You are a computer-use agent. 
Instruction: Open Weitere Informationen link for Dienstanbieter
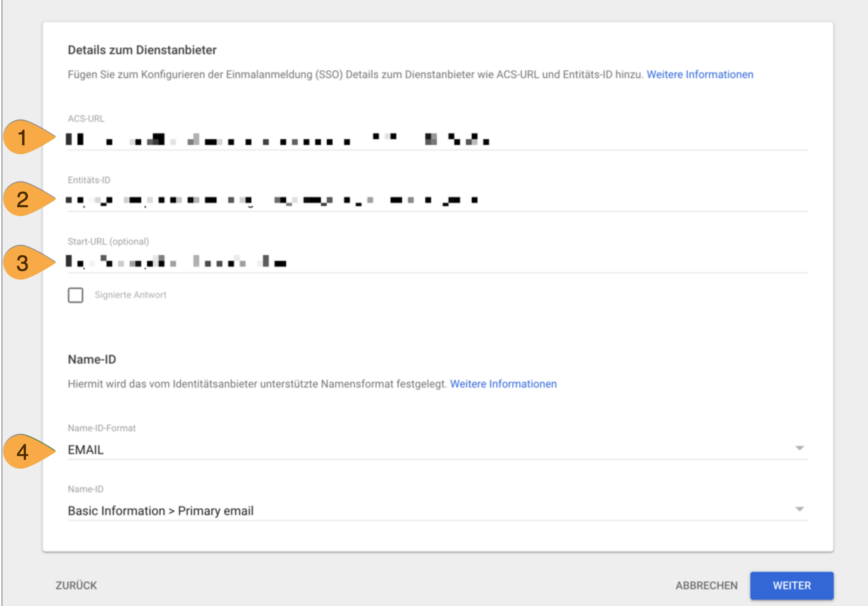coord(700,75)
